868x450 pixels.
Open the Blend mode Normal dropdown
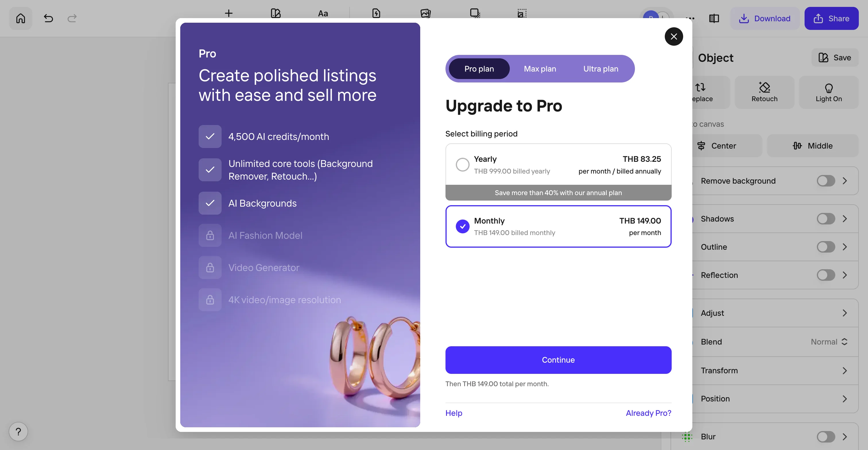click(829, 342)
